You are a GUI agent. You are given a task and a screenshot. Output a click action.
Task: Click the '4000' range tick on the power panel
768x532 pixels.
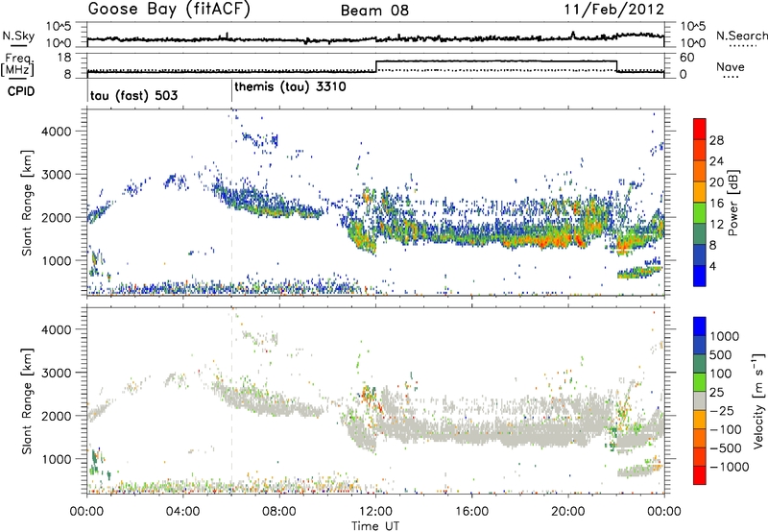pyautogui.click(x=56, y=132)
